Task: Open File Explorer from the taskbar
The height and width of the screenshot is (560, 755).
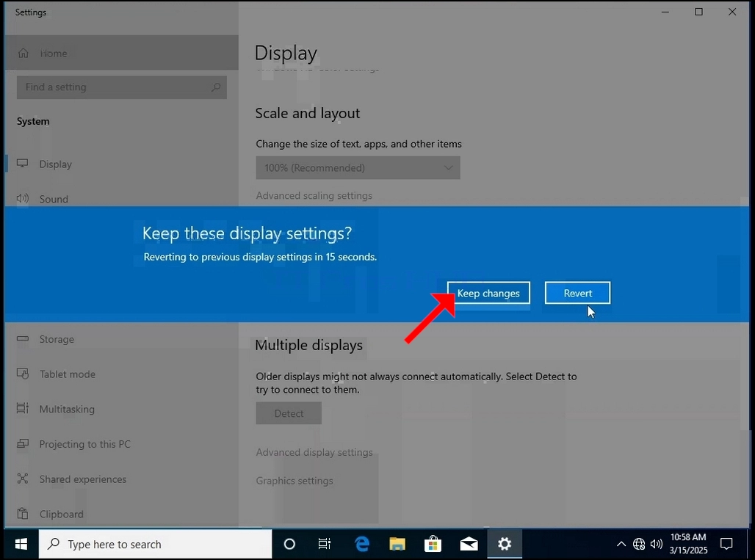Action: [397, 544]
